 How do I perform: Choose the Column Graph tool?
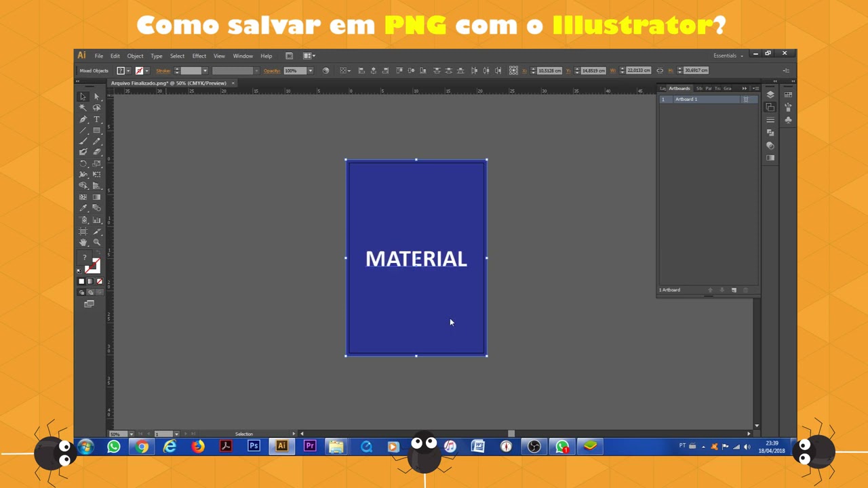[96, 220]
